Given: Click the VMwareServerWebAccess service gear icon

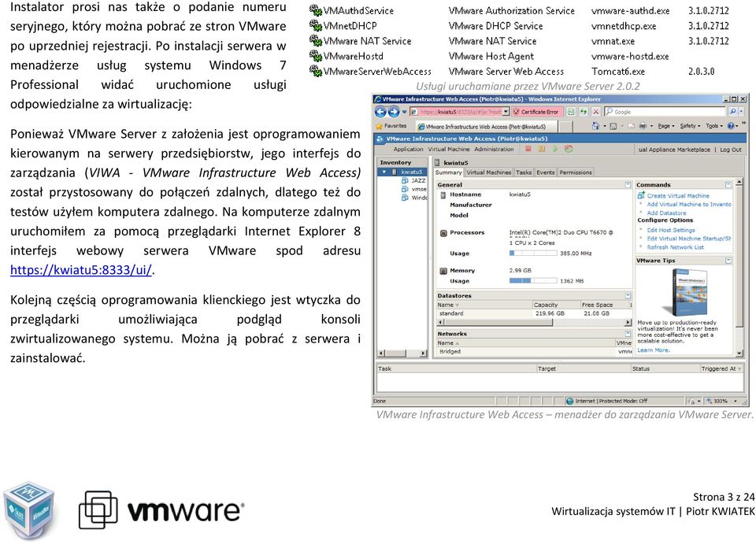Looking at the screenshot, I should (x=315, y=72).
